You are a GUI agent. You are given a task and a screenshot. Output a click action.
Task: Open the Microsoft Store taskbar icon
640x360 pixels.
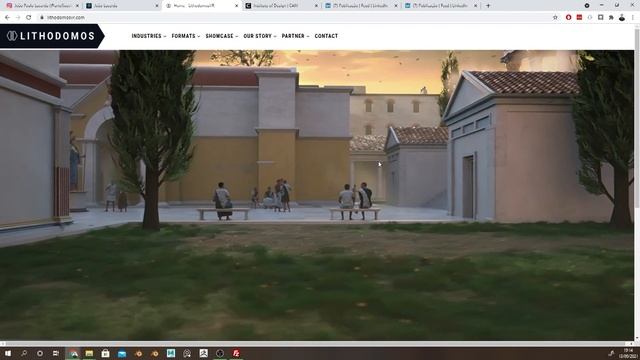click(105, 353)
